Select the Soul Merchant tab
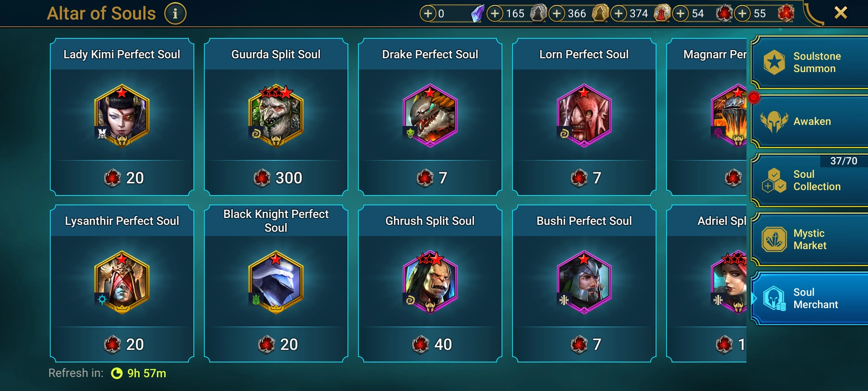This screenshot has width=868, height=391. click(809, 298)
